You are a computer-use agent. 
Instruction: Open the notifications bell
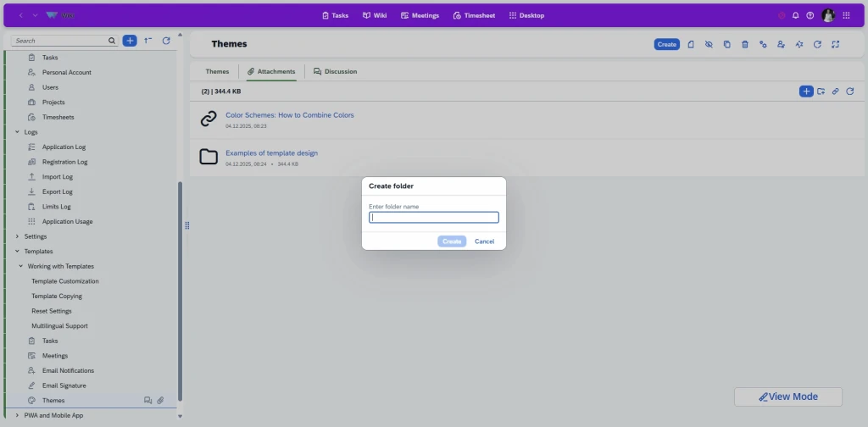[795, 15]
